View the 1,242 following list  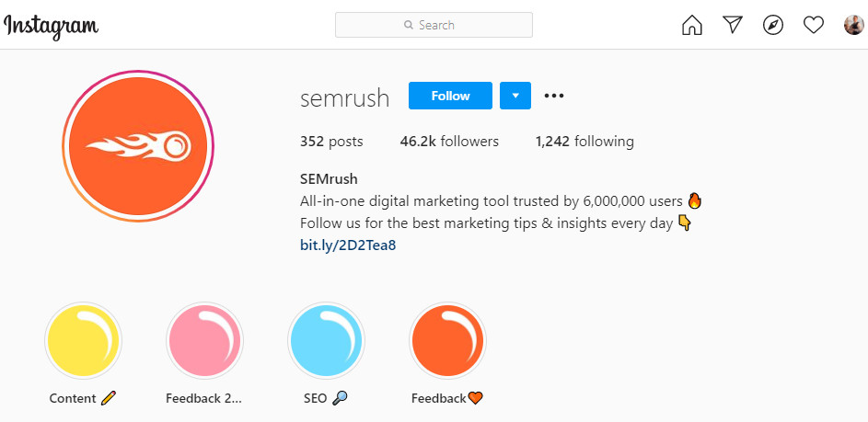pyautogui.click(x=584, y=142)
